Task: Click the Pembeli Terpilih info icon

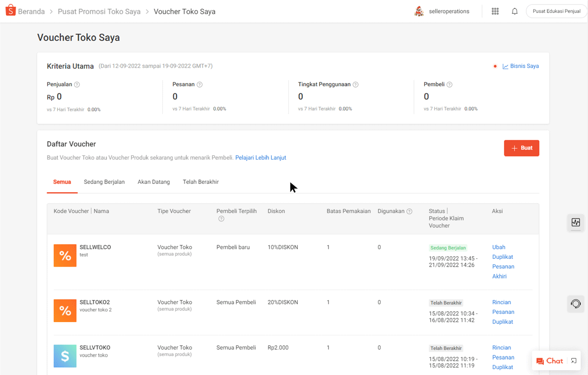Action: 221,219
